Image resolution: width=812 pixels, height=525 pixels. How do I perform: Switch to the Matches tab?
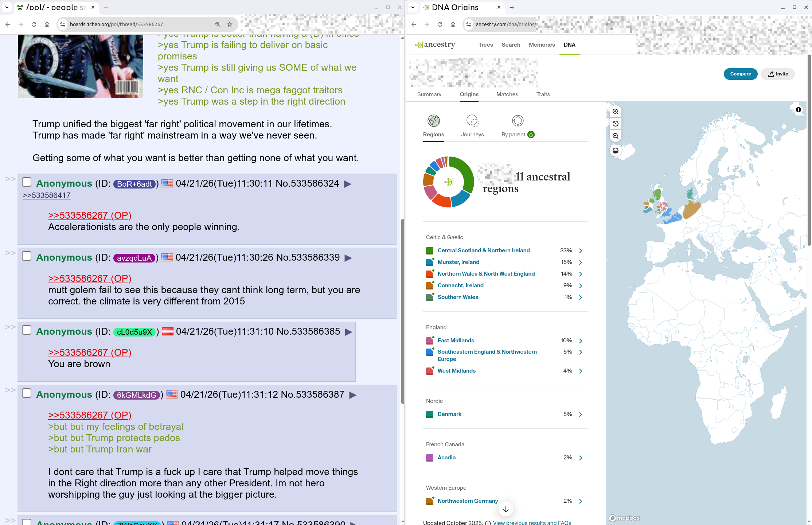507,94
